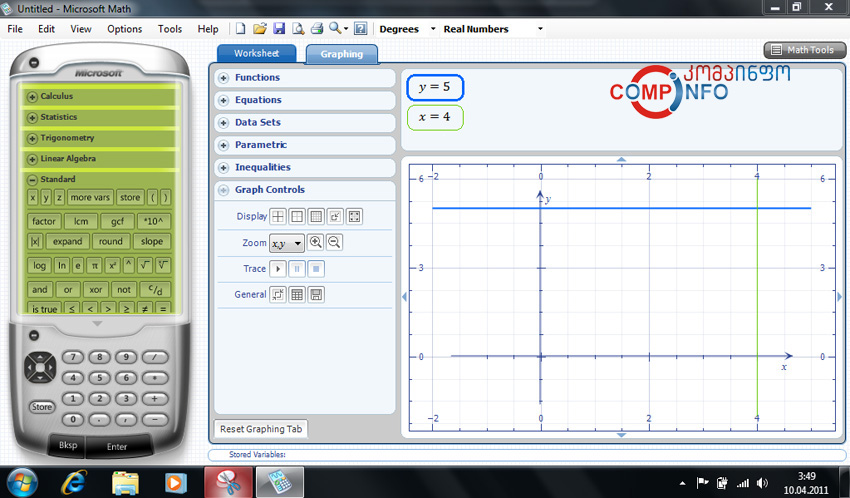
Task: Expand the Data Sets section
Action: (223, 123)
